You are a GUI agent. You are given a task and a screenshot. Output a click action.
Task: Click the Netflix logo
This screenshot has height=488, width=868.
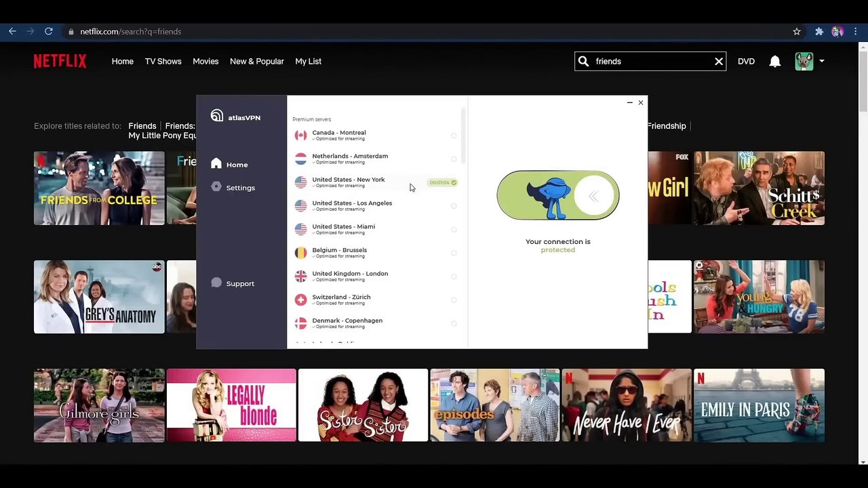[60, 61]
